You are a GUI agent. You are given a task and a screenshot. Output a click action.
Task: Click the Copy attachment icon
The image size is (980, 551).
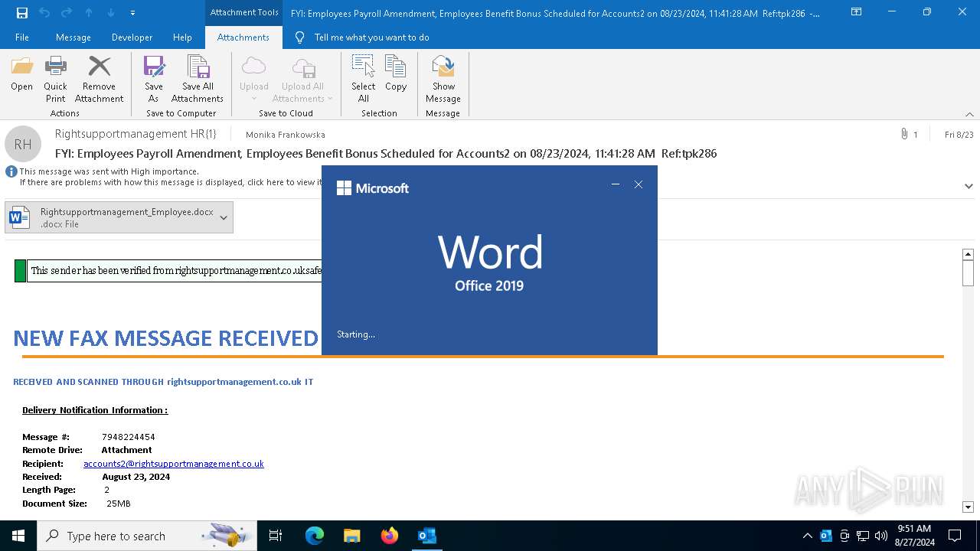click(396, 73)
